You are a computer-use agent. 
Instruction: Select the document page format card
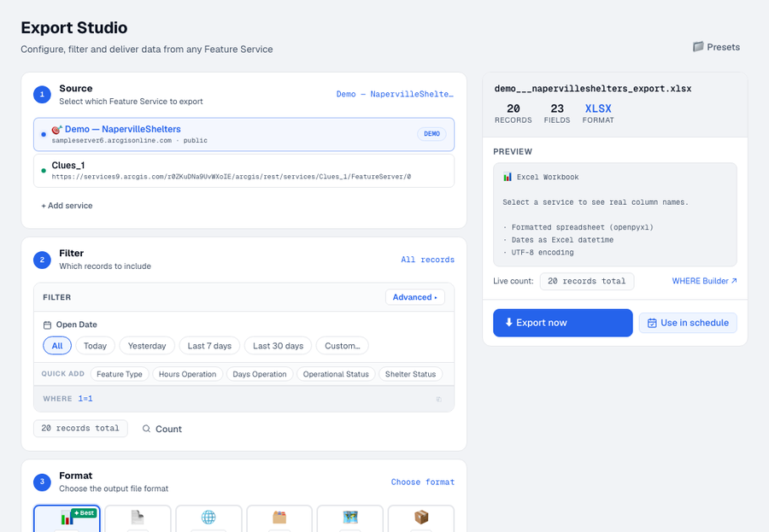coord(138,518)
